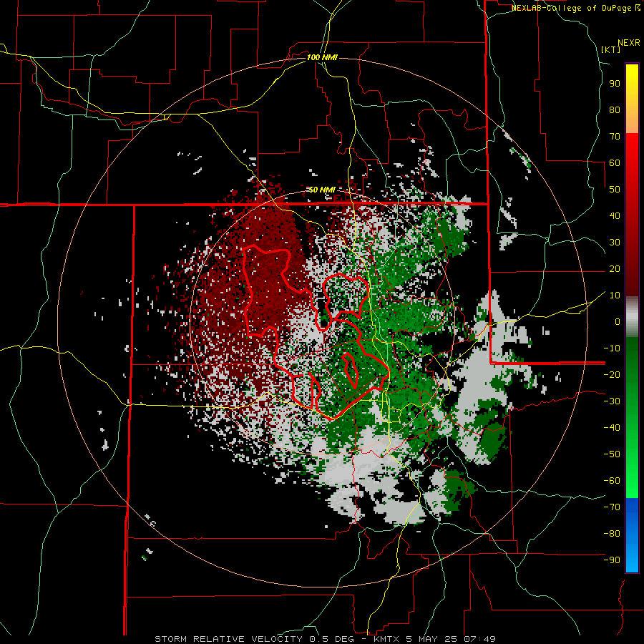Click the blue bottom segment of the color bar
The height and width of the screenshot is (644, 644).
coord(632,535)
